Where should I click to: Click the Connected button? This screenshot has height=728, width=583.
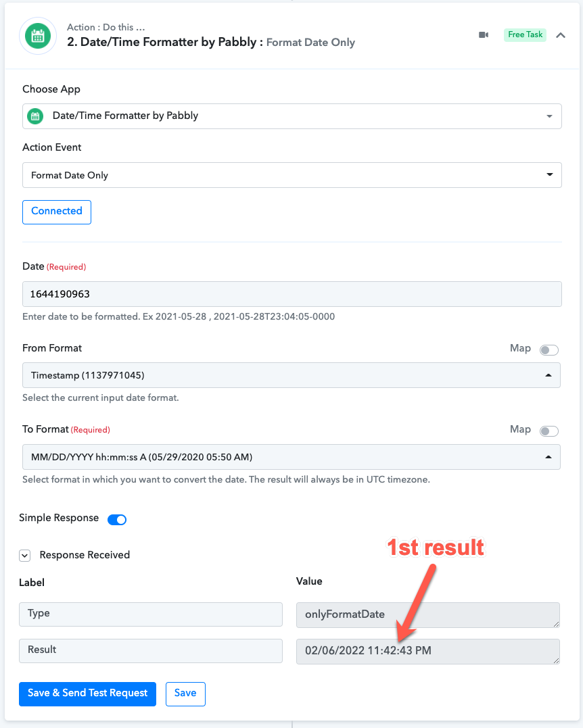pos(57,212)
